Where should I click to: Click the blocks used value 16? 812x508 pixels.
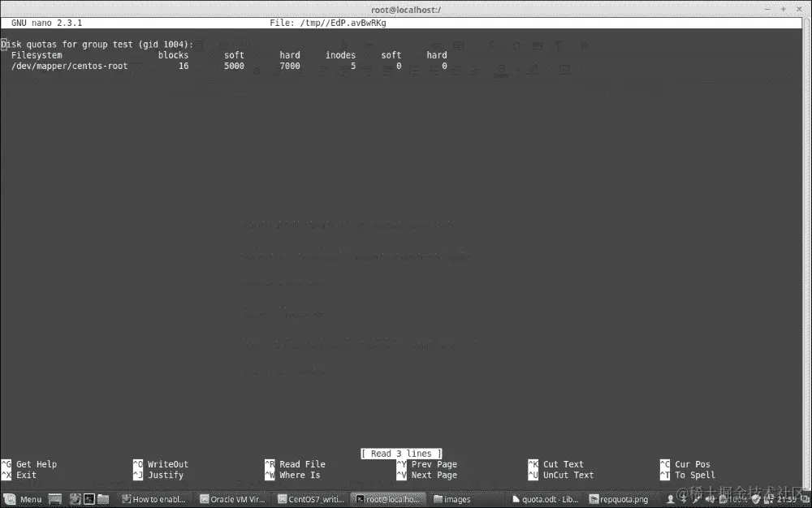click(x=184, y=67)
